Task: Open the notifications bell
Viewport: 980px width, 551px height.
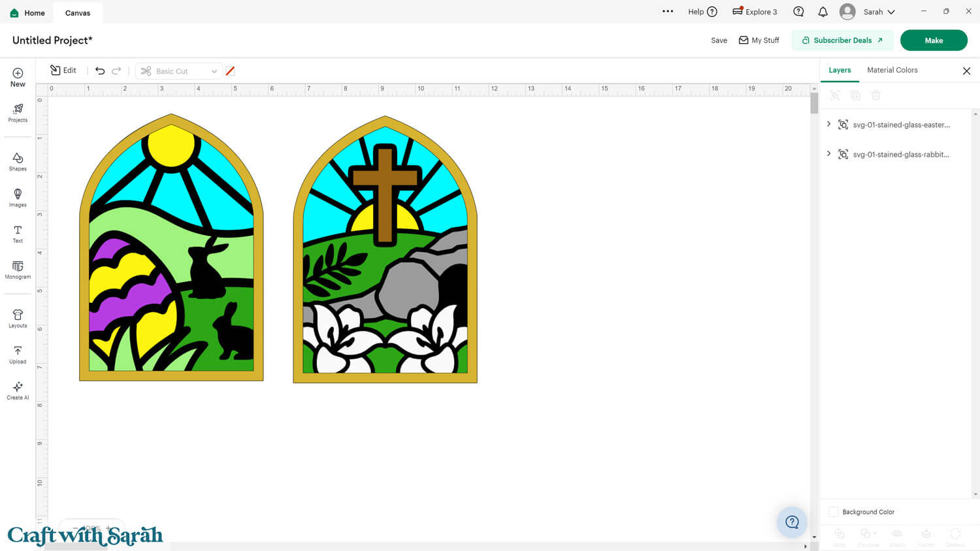Action: tap(823, 12)
